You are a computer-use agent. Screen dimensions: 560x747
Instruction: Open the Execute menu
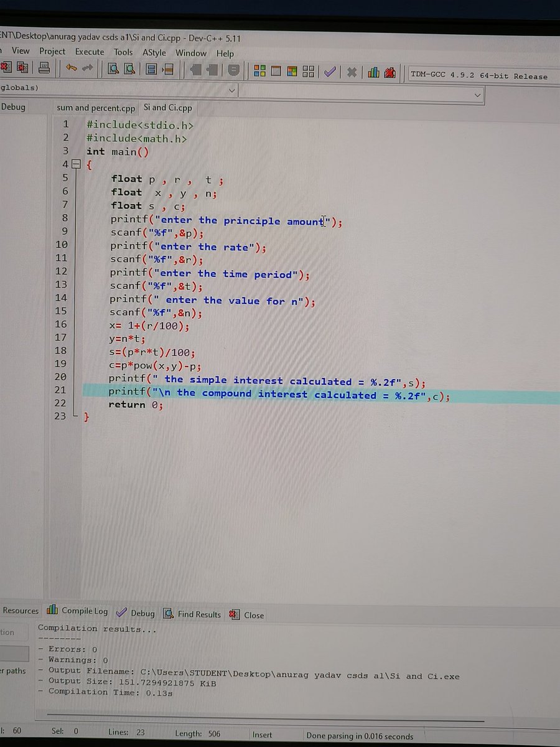(x=90, y=52)
